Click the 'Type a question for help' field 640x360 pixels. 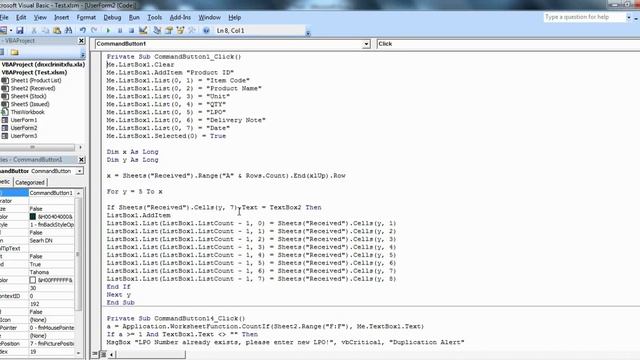tap(584, 17)
